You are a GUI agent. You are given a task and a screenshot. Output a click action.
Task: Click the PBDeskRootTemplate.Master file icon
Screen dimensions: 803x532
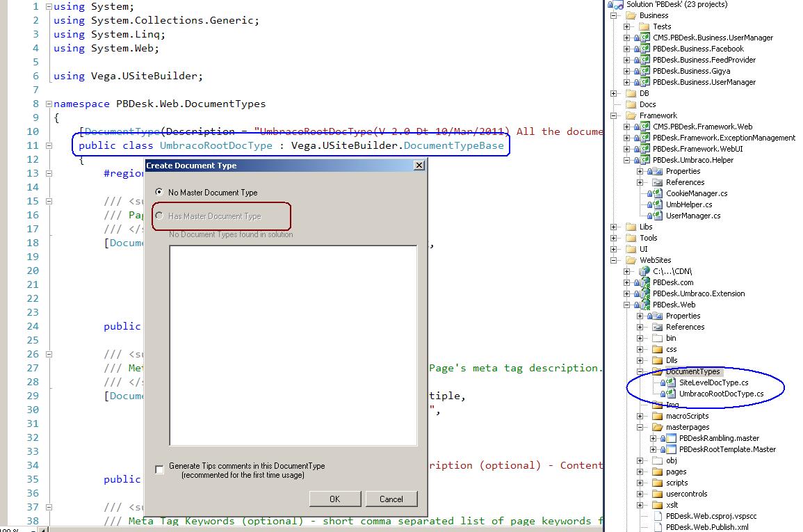pos(670,449)
